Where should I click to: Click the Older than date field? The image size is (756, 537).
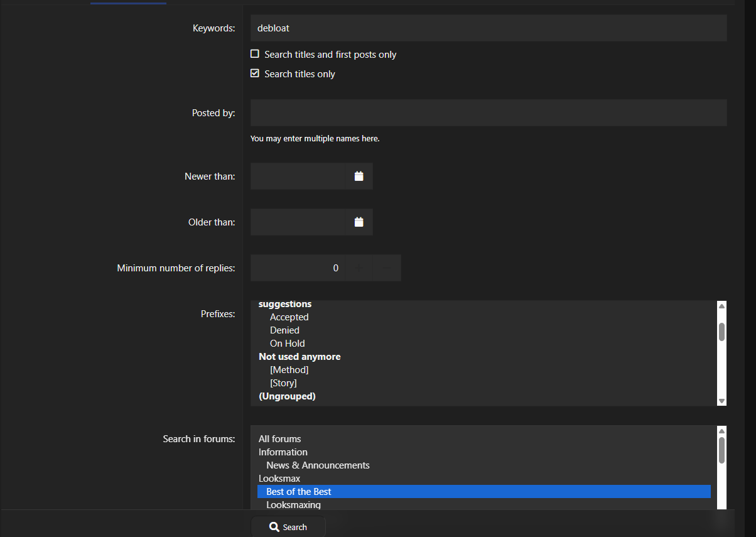click(298, 222)
